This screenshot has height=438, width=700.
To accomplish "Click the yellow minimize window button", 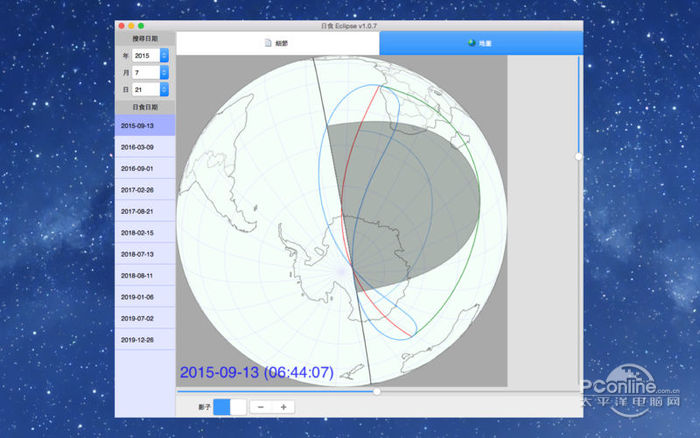I will 131,25.
